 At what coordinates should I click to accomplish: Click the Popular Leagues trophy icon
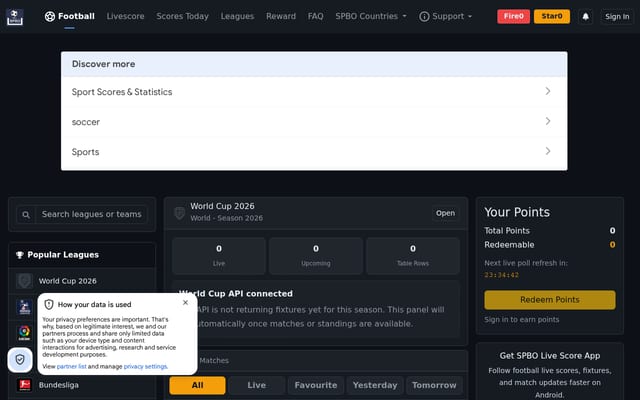(19, 255)
